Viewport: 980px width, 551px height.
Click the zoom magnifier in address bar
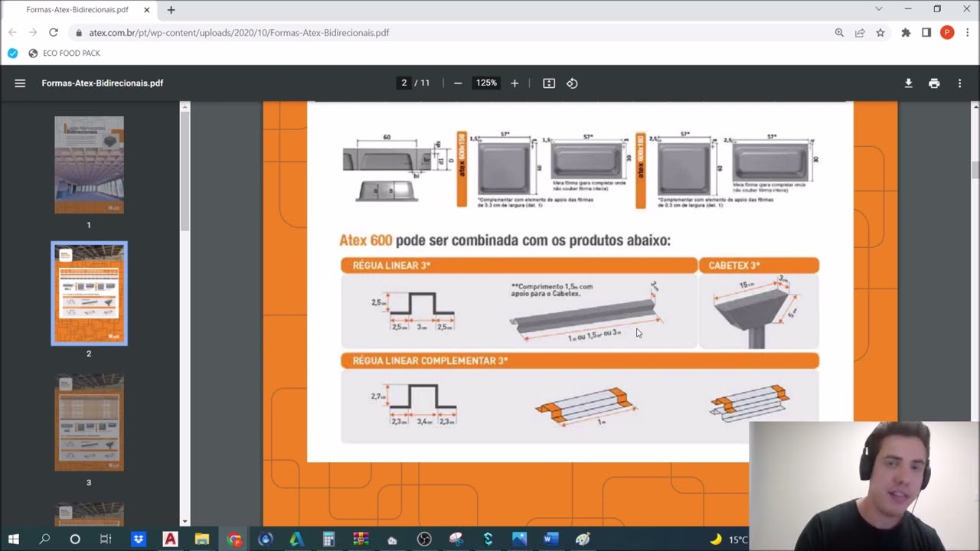click(839, 33)
